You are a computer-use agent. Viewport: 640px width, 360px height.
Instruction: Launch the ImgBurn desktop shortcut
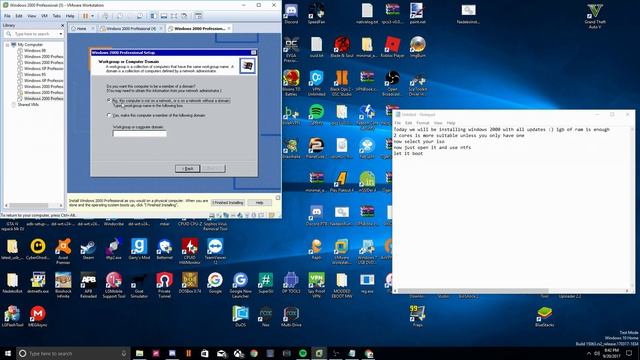pos(418,47)
